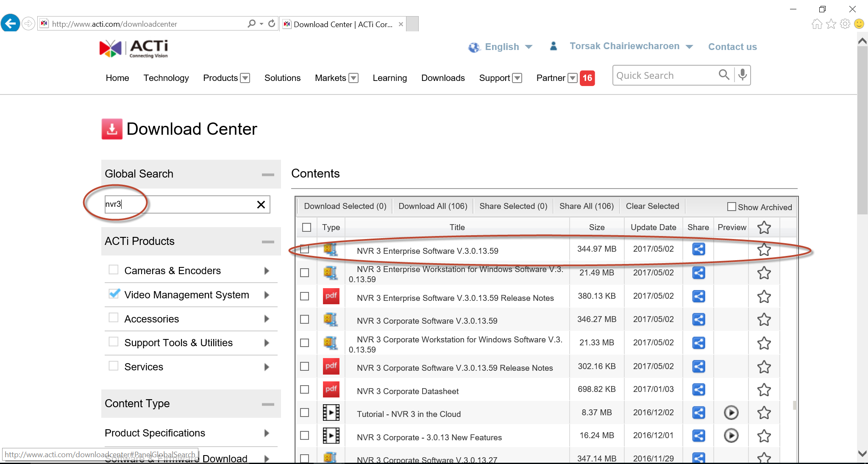Click pdf icon of Enterprise Release Notes
868x464 pixels.
(x=331, y=296)
